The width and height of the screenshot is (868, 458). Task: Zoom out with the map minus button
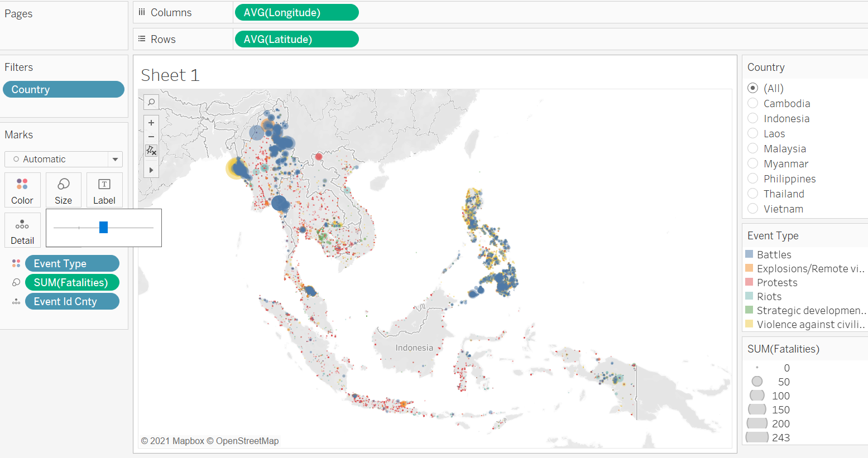(x=151, y=137)
